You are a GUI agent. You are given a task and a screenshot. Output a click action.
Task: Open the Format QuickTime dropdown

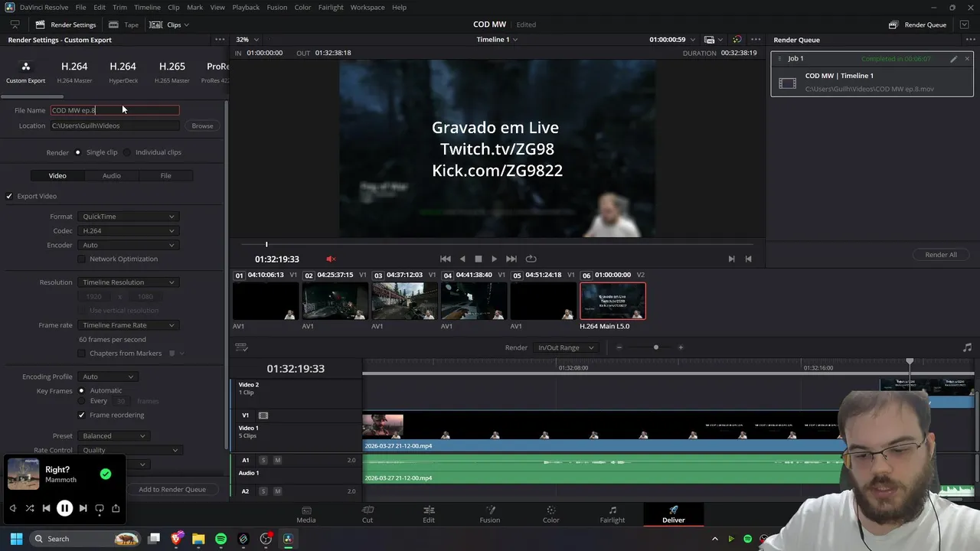point(128,217)
